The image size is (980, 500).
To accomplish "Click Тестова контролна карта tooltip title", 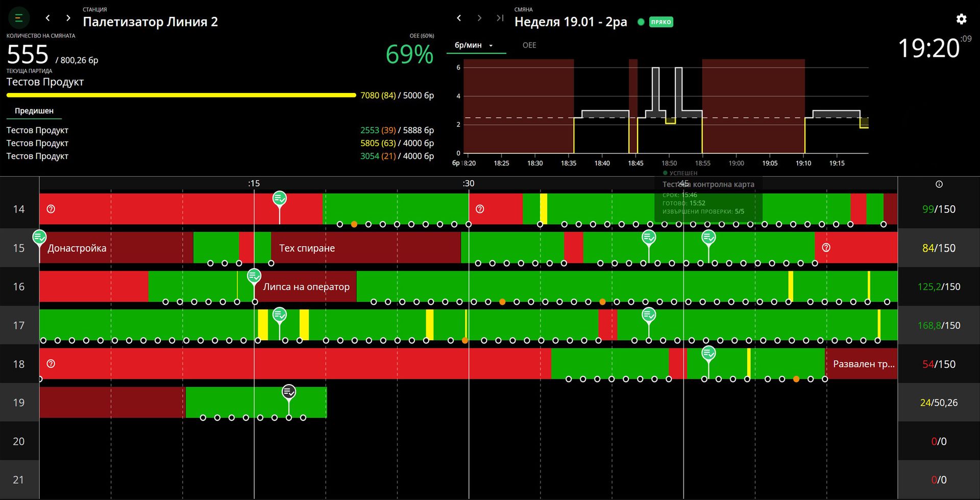I will (x=708, y=184).
